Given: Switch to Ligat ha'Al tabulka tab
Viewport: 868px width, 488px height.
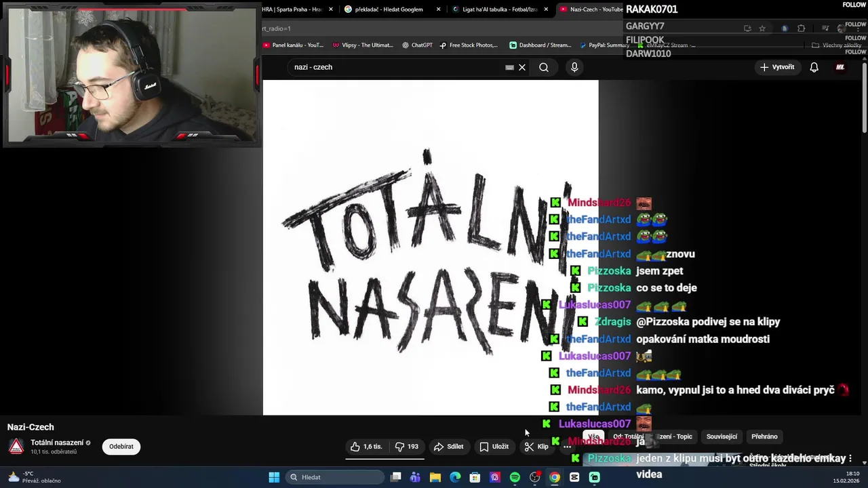Looking at the screenshot, I should click(500, 9).
